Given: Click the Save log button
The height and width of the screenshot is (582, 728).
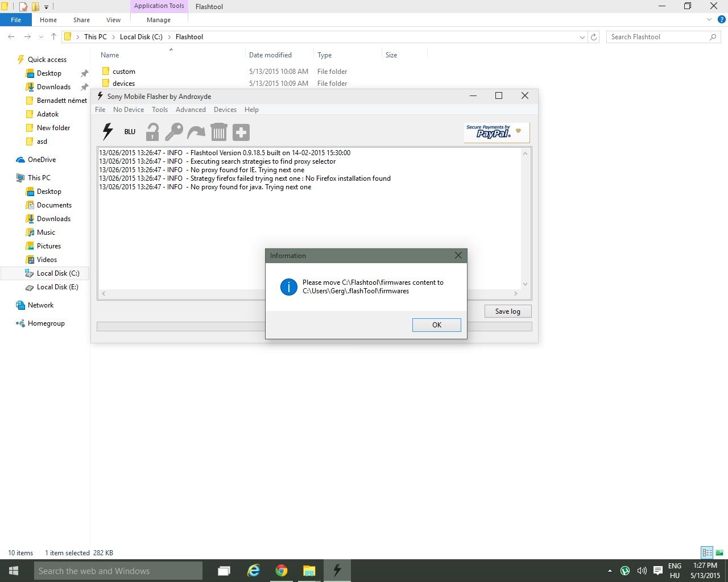Looking at the screenshot, I should click(x=508, y=311).
